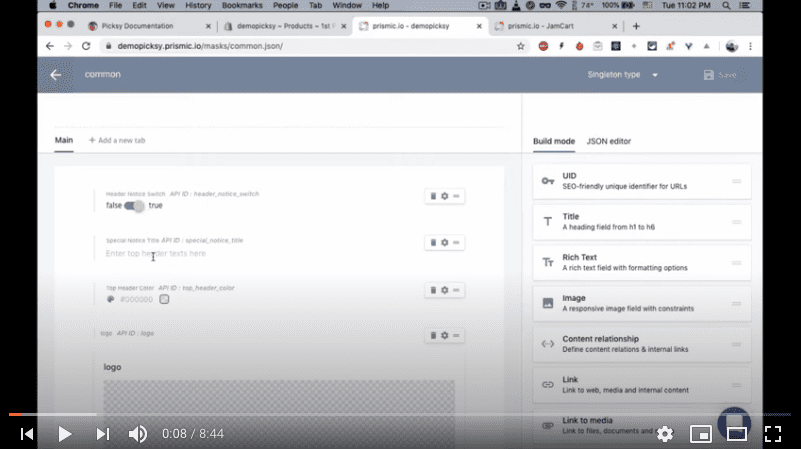The image size is (801, 449).
Task: Play the video
Action: [x=64, y=434]
